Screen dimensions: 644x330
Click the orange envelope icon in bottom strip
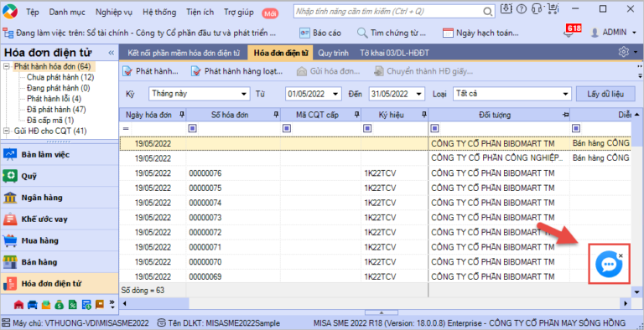coord(46,304)
